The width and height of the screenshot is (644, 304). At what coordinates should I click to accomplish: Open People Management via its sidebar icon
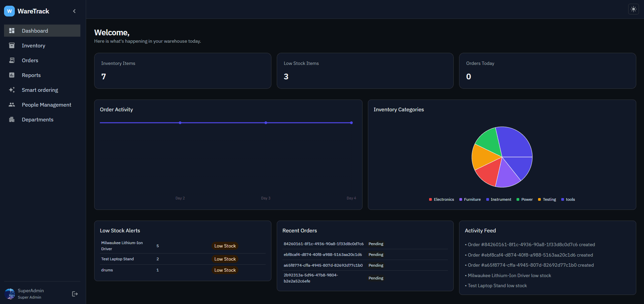coord(12,105)
